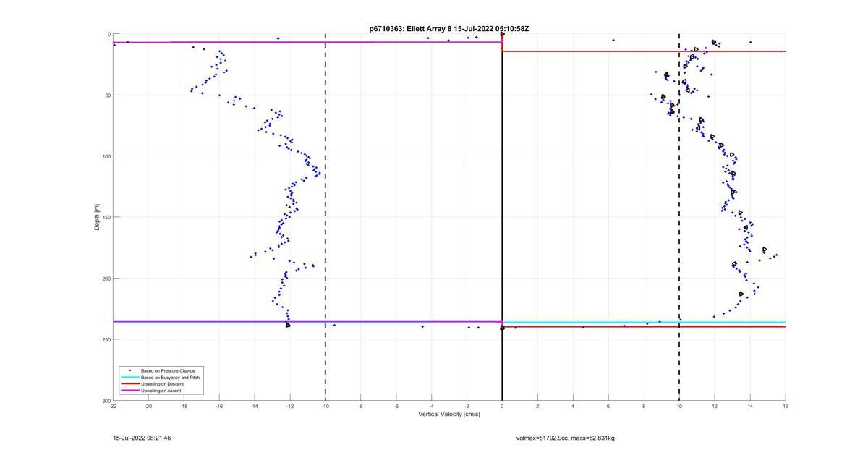Click x-axis tick label '10'
Viewport: 868px width, 450px height.
(x=679, y=406)
